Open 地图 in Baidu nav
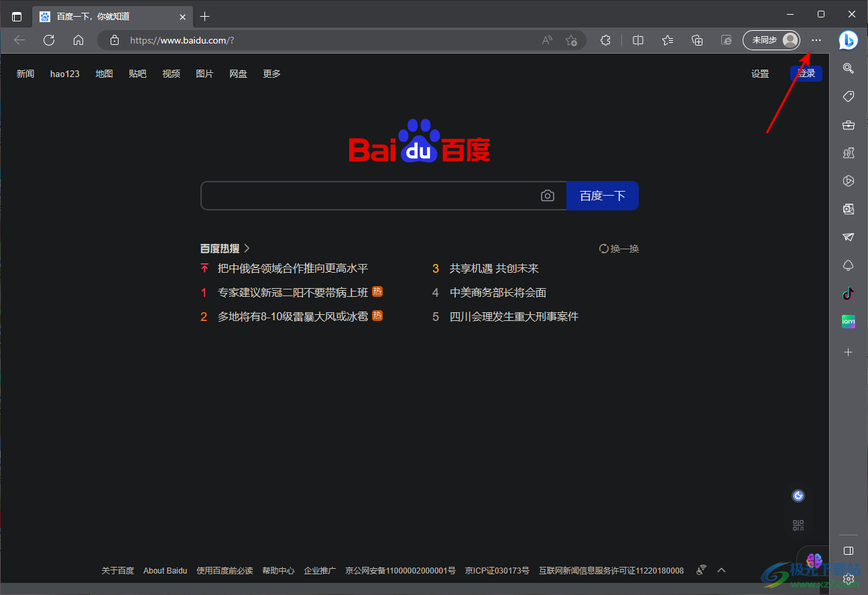This screenshot has height=595, width=868. pyautogui.click(x=104, y=74)
